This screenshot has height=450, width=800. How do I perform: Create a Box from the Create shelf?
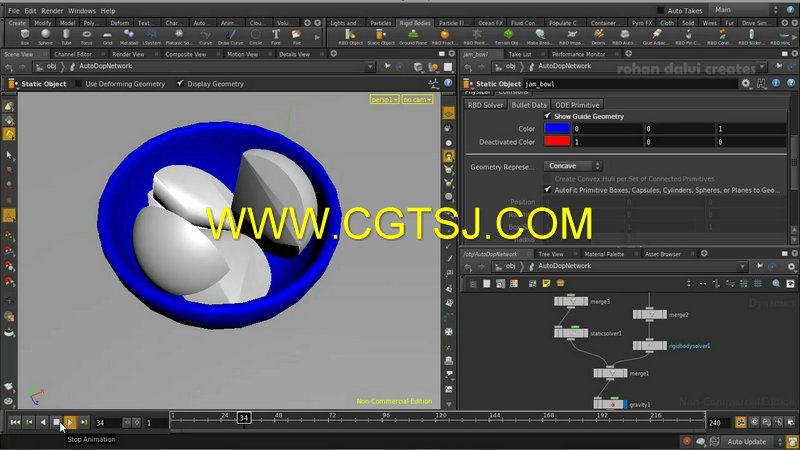pyautogui.click(x=24, y=36)
